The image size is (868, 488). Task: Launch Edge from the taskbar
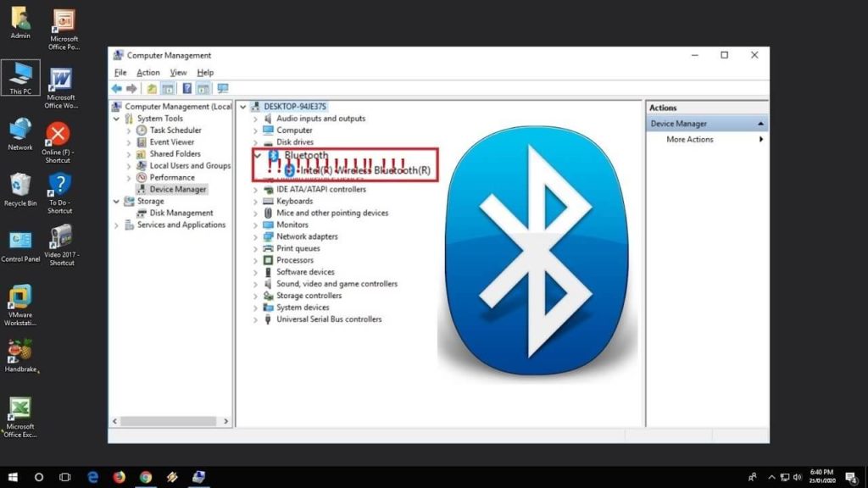tap(92, 477)
